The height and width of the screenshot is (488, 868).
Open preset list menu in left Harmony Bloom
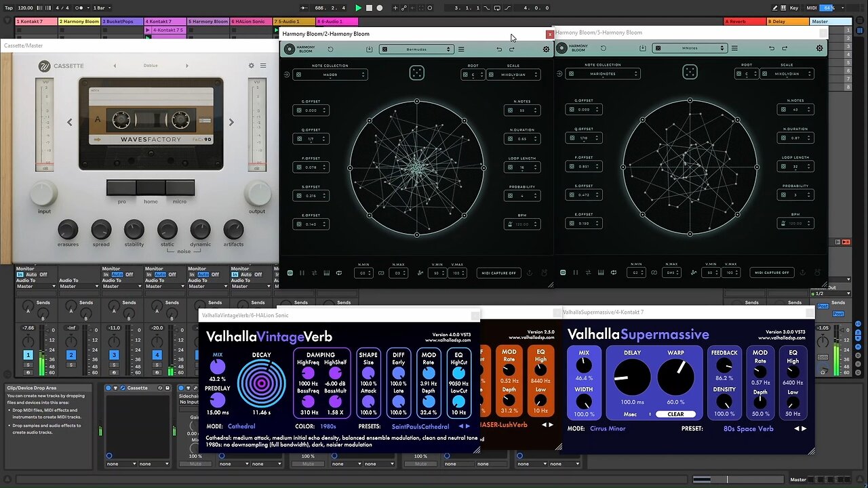[x=461, y=49]
